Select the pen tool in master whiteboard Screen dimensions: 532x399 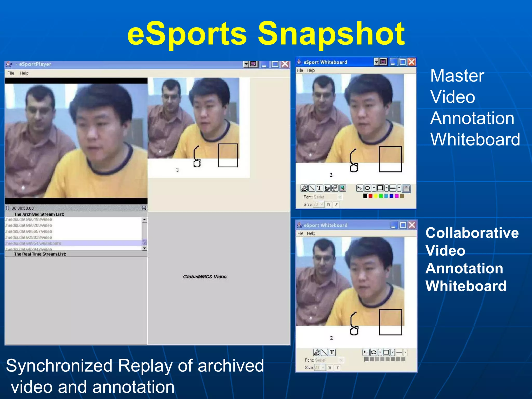[x=304, y=188]
